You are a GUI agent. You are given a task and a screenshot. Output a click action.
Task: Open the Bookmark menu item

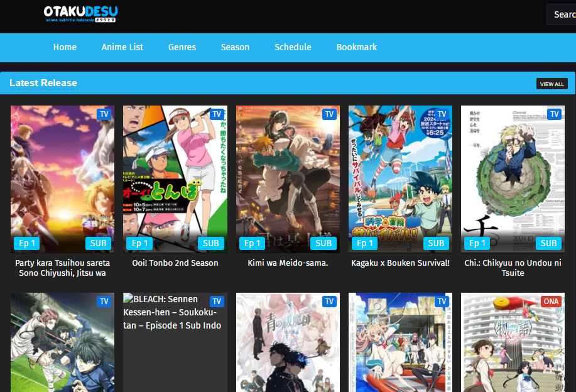[x=357, y=47]
